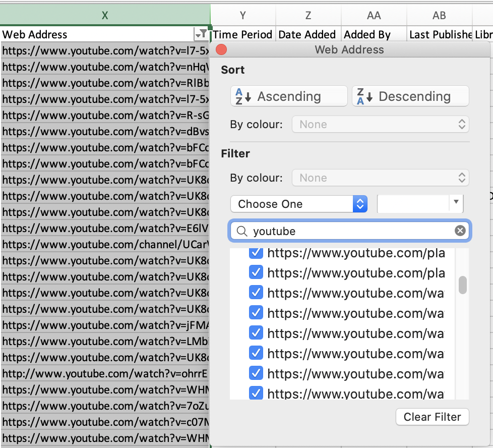Click the Last Published header cell

tap(440, 34)
